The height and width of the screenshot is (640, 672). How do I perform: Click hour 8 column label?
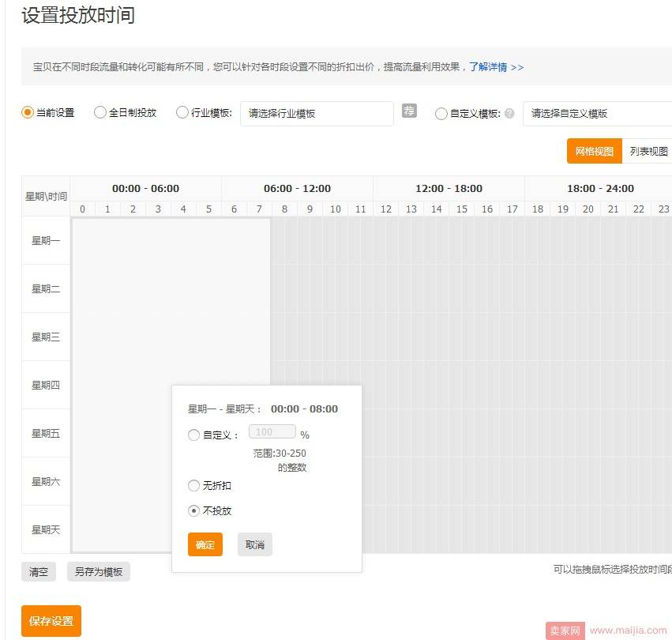284,209
